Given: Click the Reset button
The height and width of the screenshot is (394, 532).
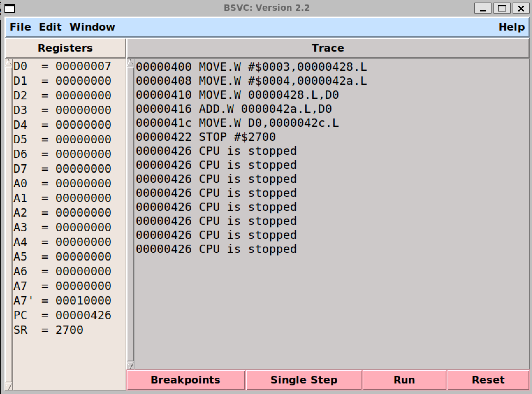Looking at the screenshot, I should [x=488, y=380].
